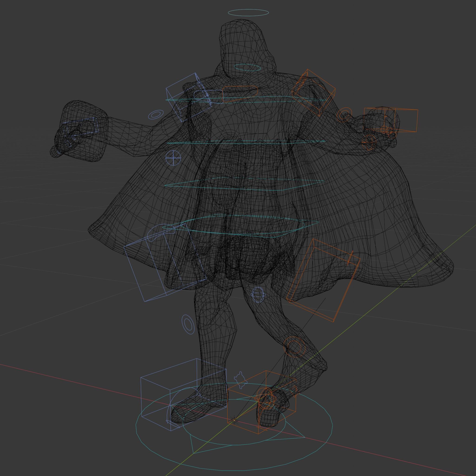Select the orange elbow pole ring control
The width and height of the screenshot is (476, 476).
coord(345,115)
